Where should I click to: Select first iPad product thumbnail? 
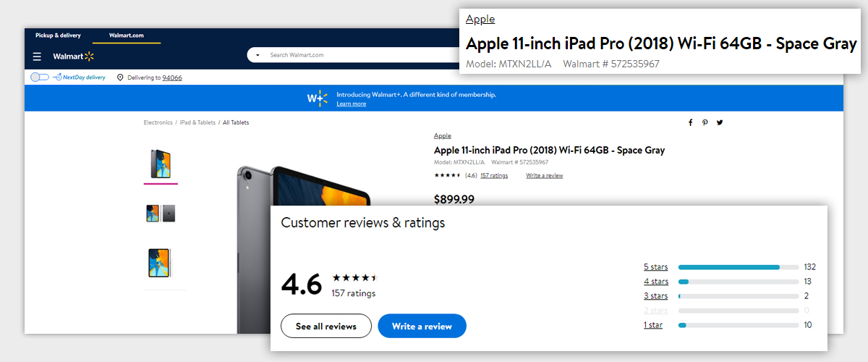[161, 164]
